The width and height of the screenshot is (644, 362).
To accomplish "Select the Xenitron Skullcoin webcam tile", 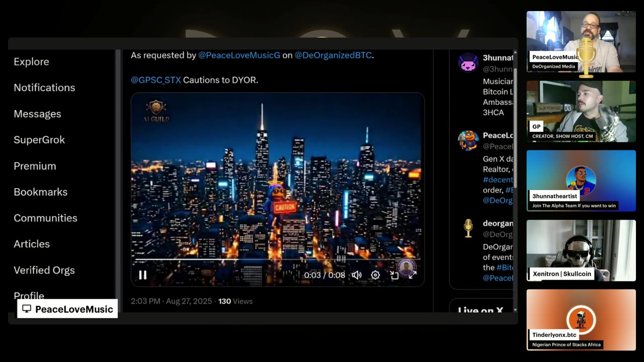I will 581,250.
